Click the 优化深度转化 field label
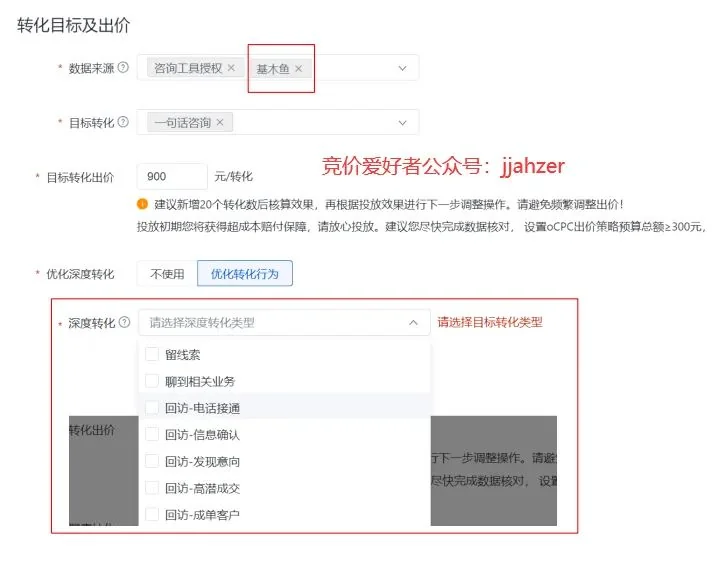This screenshot has height=568, width=719. [x=80, y=274]
